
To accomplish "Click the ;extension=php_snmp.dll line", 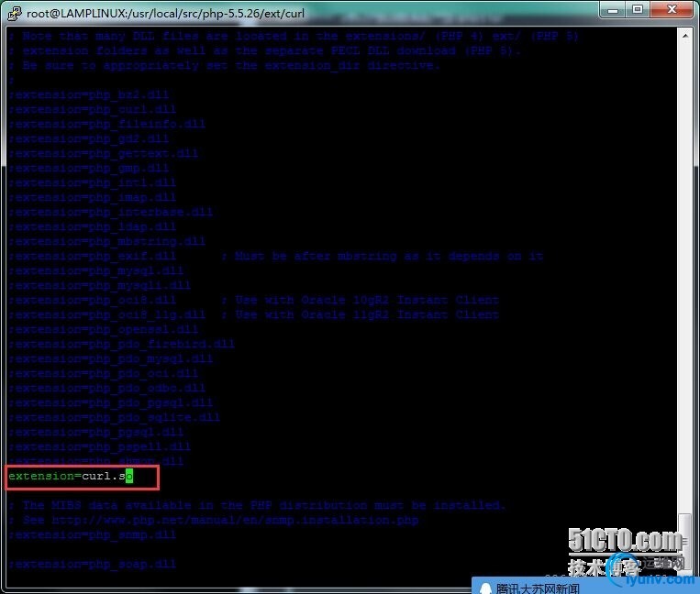I will tap(92, 534).
